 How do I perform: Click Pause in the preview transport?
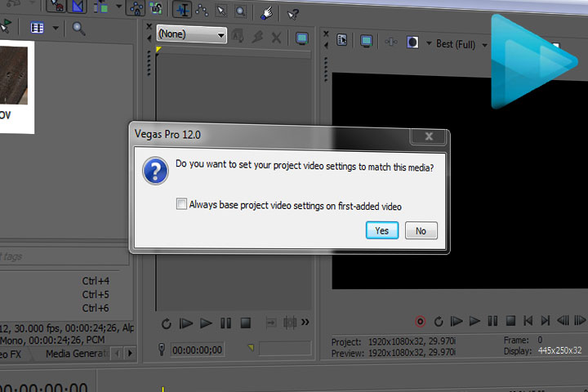492,321
